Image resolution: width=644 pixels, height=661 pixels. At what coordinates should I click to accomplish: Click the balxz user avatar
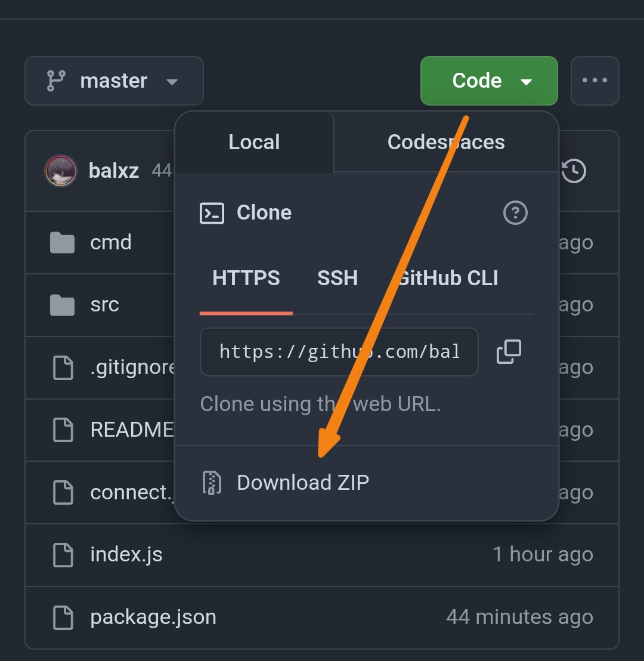pyautogui.click(x=61, y=171)
